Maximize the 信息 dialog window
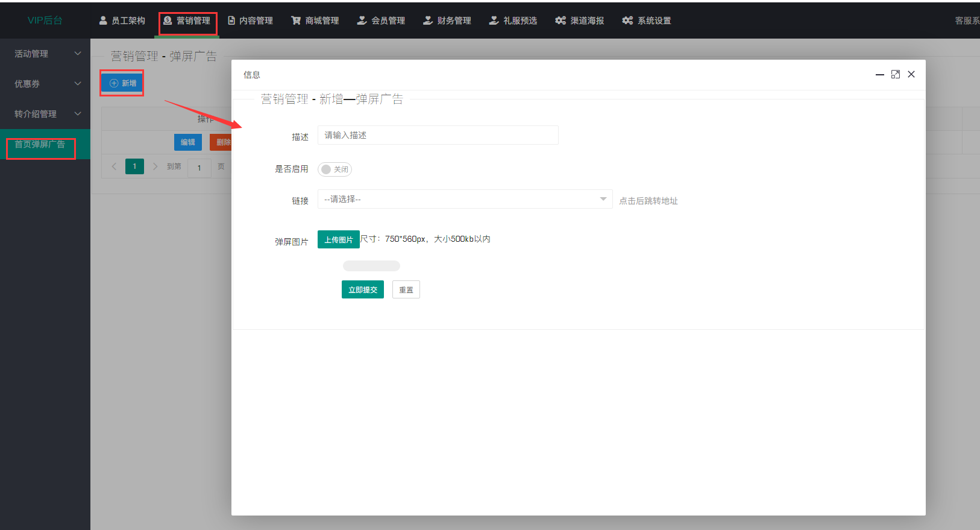This screenshot has height=530, width=980. pyautogui.click(x=896, y=74)
